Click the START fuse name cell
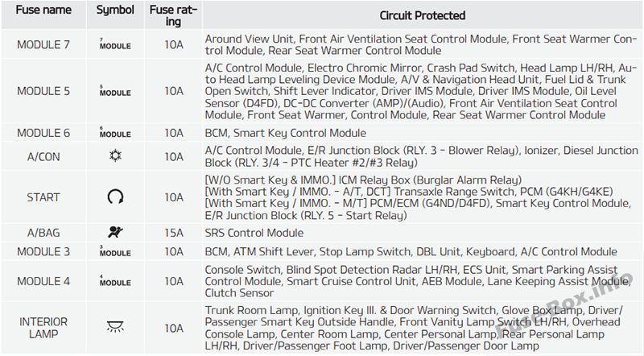644x356 pixels. [x=44, y=197]
